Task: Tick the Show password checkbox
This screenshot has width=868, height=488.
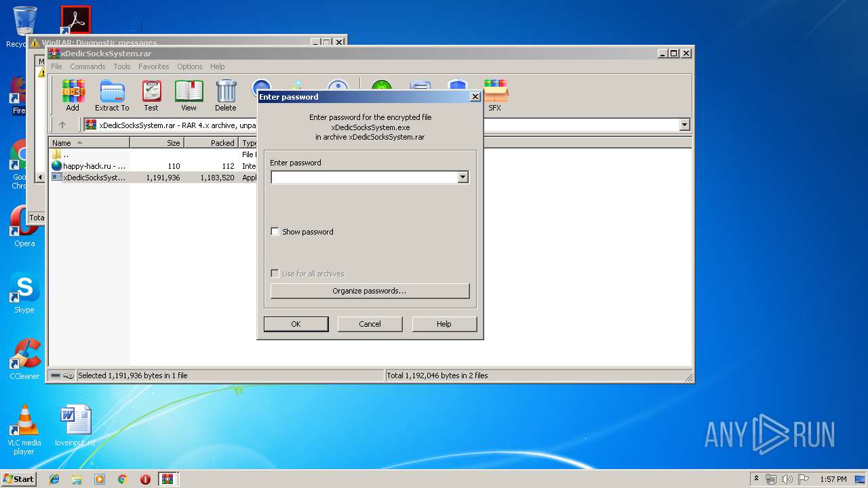Action: pyautogui.click(x=275, y=232)
